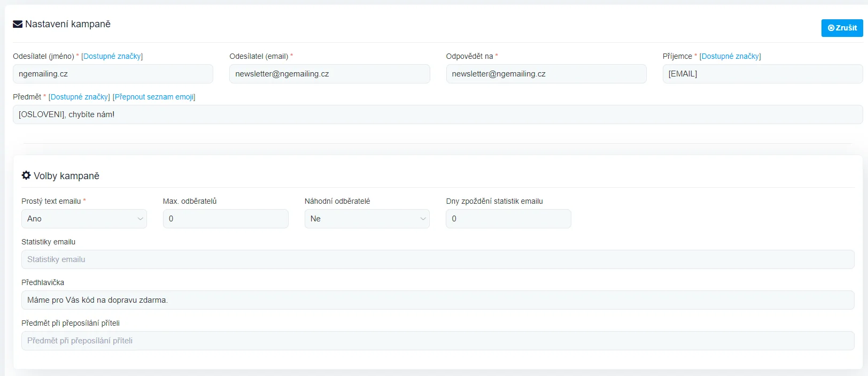This screenshot has width=868, height=376.
Task: Edit the Předhlavička preheader field
Action: pos(437,300)
